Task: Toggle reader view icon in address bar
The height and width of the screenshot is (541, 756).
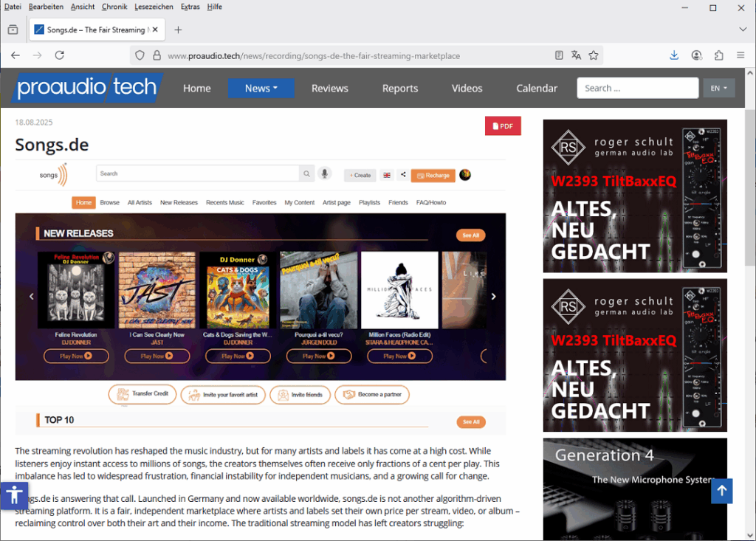Action: (x=559, y=55)
